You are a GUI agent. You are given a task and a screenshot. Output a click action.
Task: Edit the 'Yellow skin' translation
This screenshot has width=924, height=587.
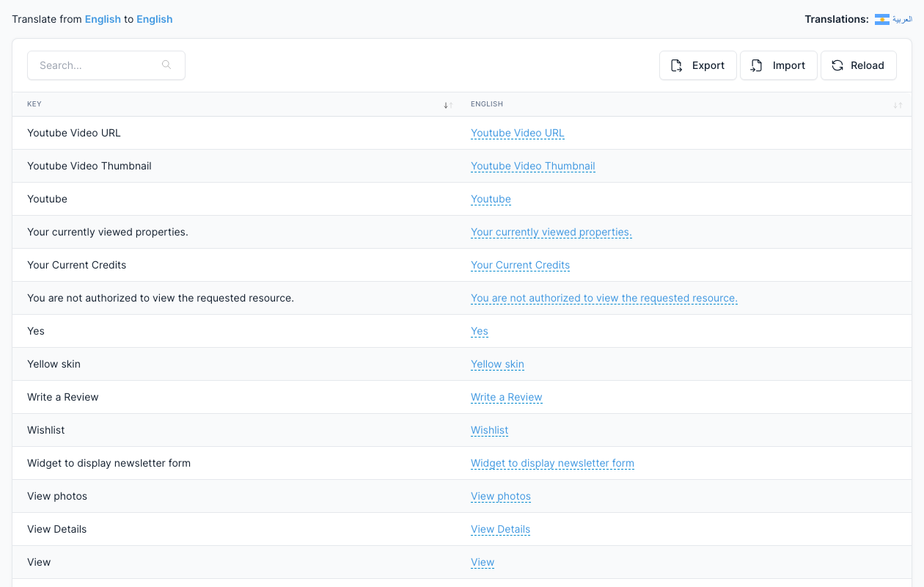point(497,364)
